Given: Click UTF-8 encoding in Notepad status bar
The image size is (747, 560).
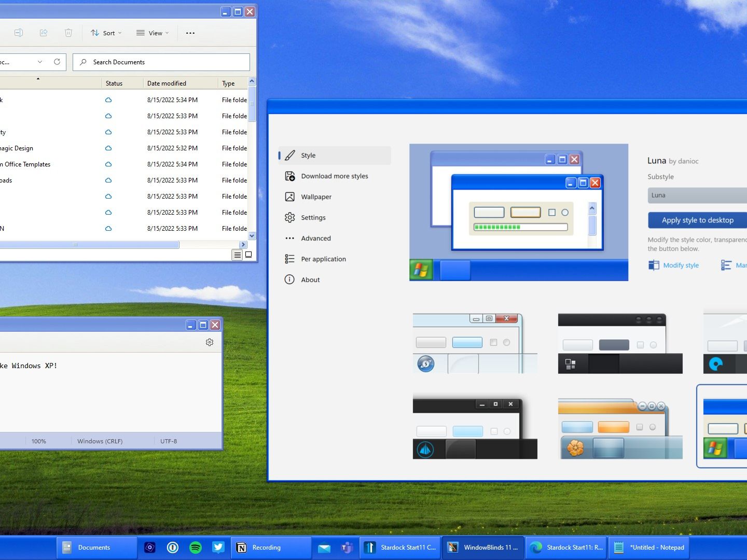Looking at the screenshot, I should (x=169, y=441).
